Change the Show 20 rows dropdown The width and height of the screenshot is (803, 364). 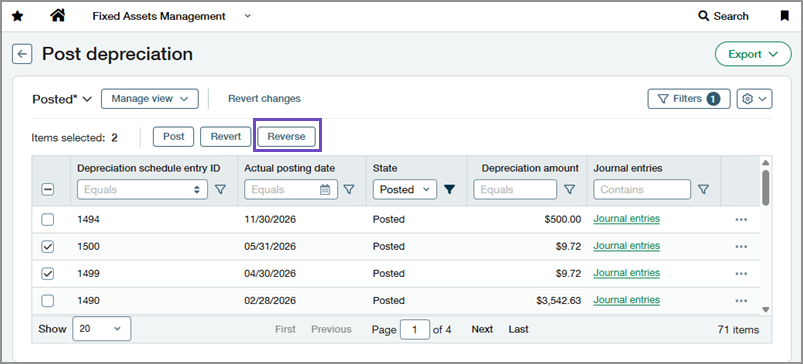click(101, 329)
